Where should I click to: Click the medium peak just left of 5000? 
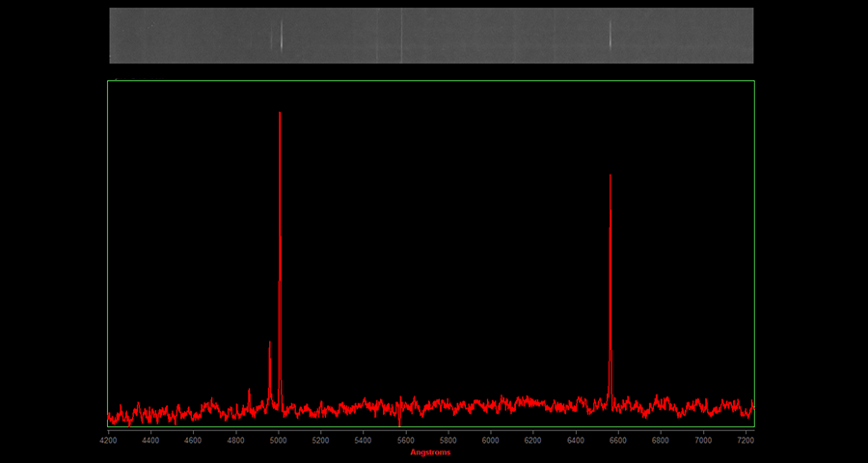[x=270, y=345]
